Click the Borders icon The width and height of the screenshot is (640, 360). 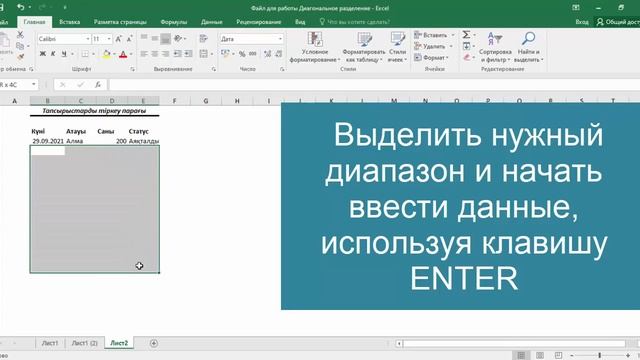(x=85, y=54)
